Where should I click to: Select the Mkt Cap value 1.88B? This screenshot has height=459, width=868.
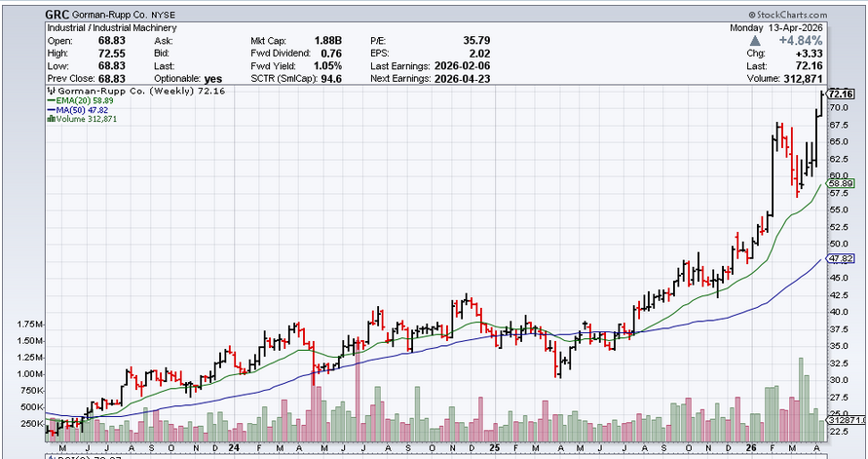pos(327,41)
